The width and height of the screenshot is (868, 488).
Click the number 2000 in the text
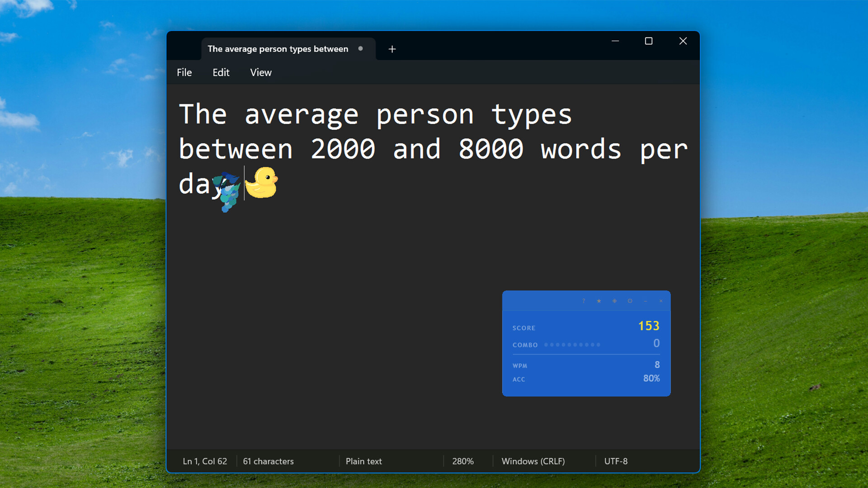click(x=343, y=149)
